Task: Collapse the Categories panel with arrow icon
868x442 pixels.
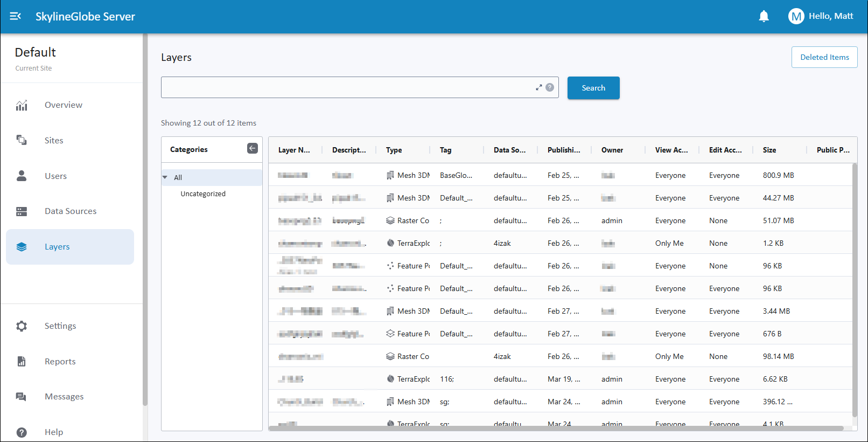Action: tap(252, 149)
